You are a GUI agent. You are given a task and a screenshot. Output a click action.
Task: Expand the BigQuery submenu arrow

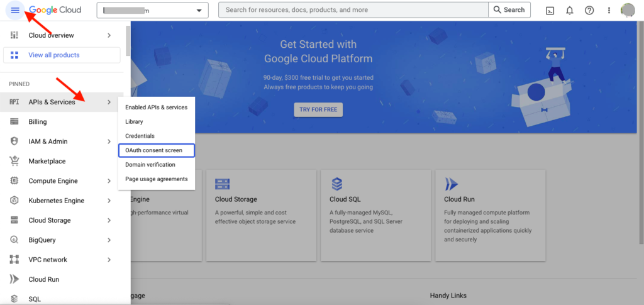pyautogui.click(x=109, y=240)
